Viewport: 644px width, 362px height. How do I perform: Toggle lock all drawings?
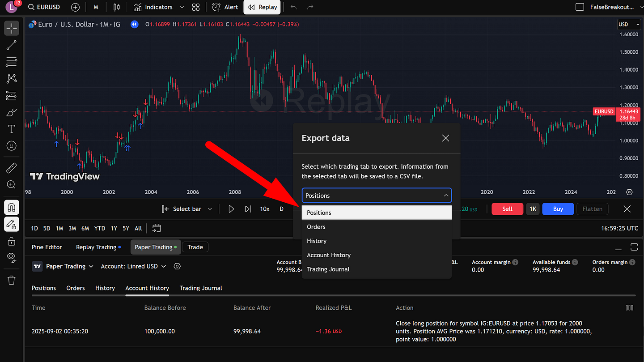tap(12, 241)
